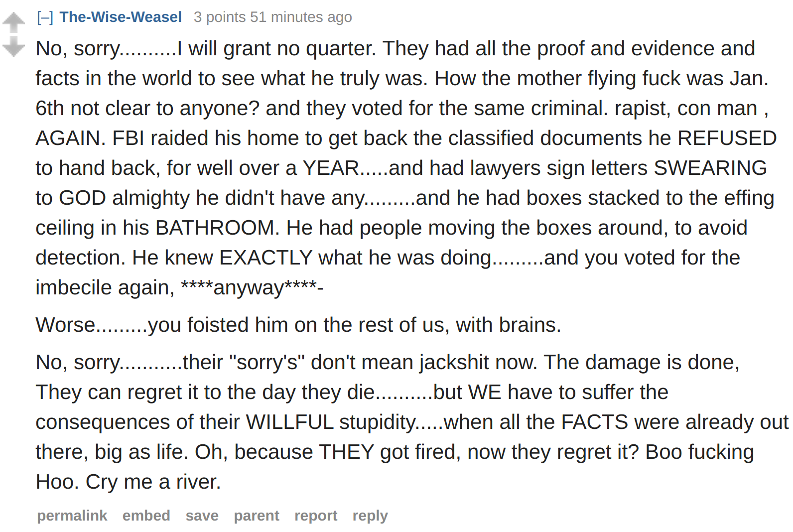
Task: Open The-Wise-Weasel's user profile
Action: click(x=121, y=17)
